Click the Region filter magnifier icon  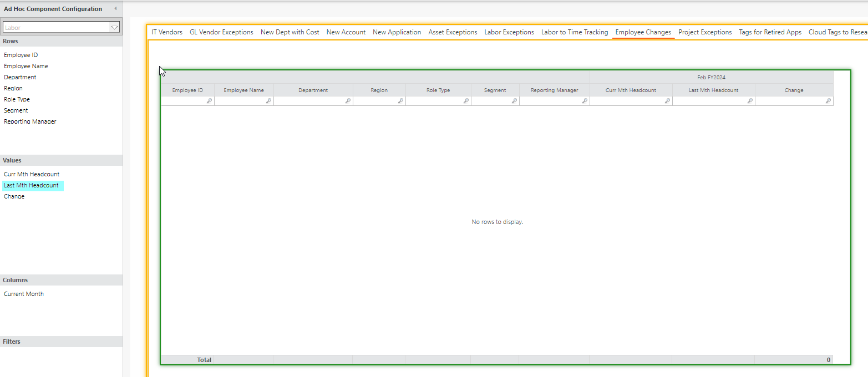tap(400, 100)
